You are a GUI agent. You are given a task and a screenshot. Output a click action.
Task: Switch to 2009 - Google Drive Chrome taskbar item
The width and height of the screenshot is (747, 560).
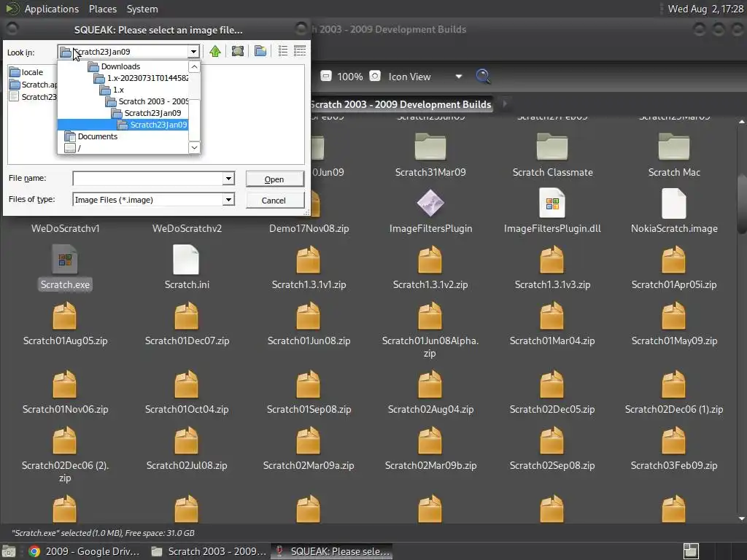pos(85,551)
